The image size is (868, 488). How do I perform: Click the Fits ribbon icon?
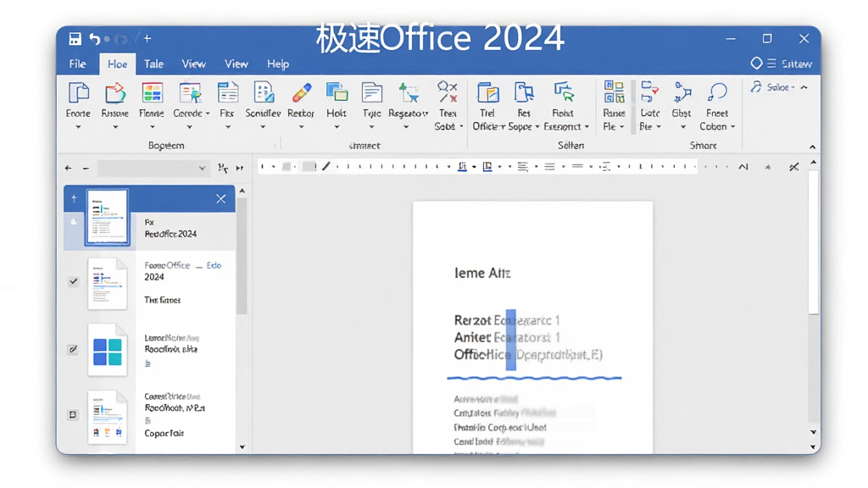coord(227,93)
